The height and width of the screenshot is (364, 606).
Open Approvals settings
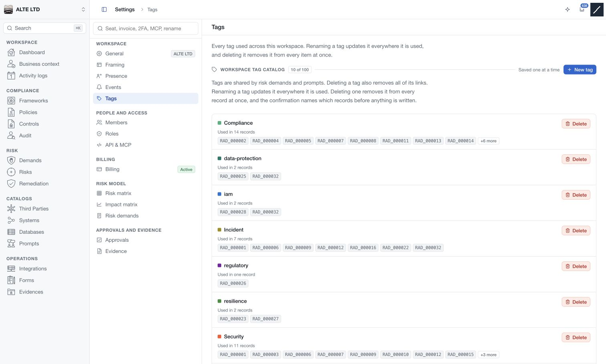145,240
